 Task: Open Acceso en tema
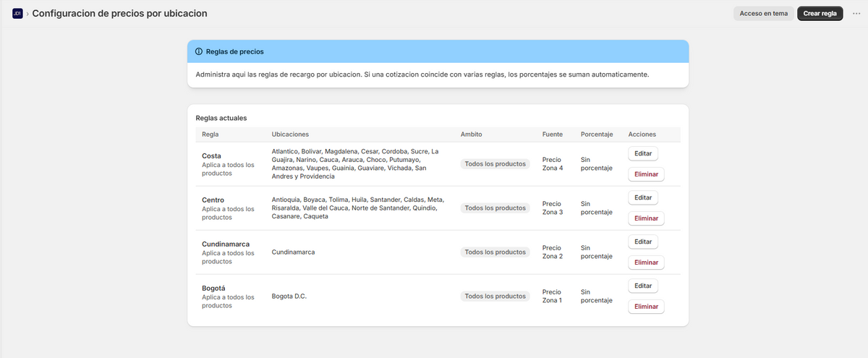click(x=764, y=13)
